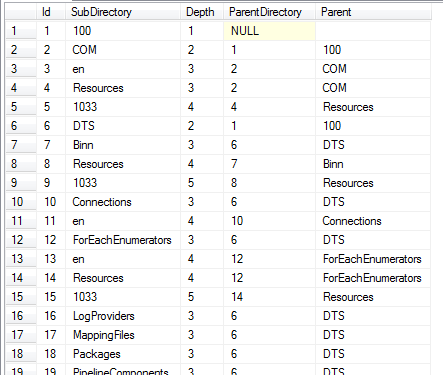The image size is (443, 375).
Task: Click SubDirectory cell '100' in row 1
Action: pos(123,31)
